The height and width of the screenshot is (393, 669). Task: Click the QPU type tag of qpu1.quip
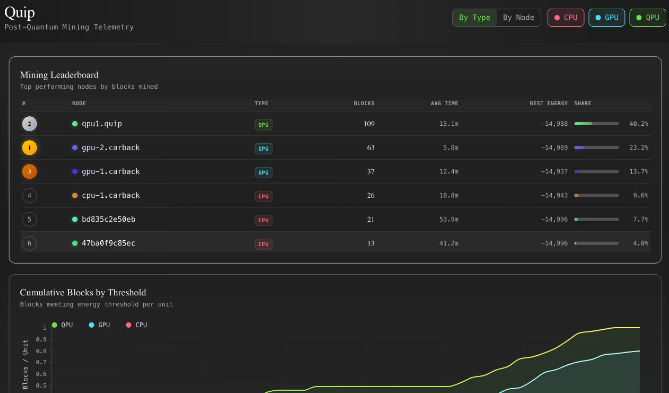click(263, 125)
